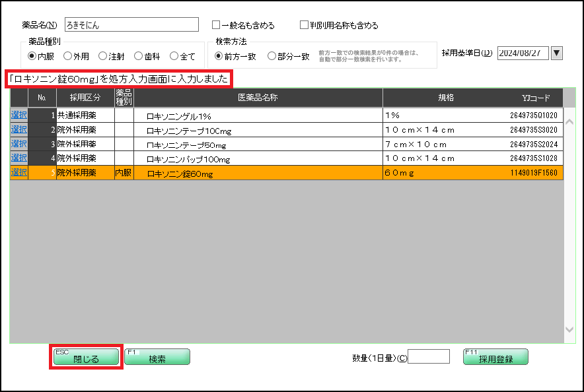Select the highlighted ロキソニン錠60mg row link

pyautogui.click(x=18, y=172)
